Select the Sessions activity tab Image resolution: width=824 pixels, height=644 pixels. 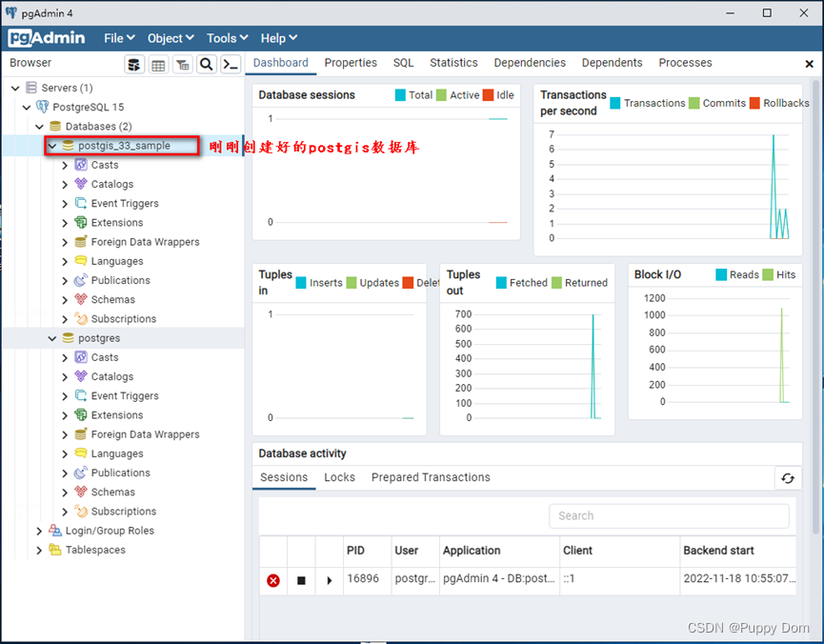(x=284, y=477)
